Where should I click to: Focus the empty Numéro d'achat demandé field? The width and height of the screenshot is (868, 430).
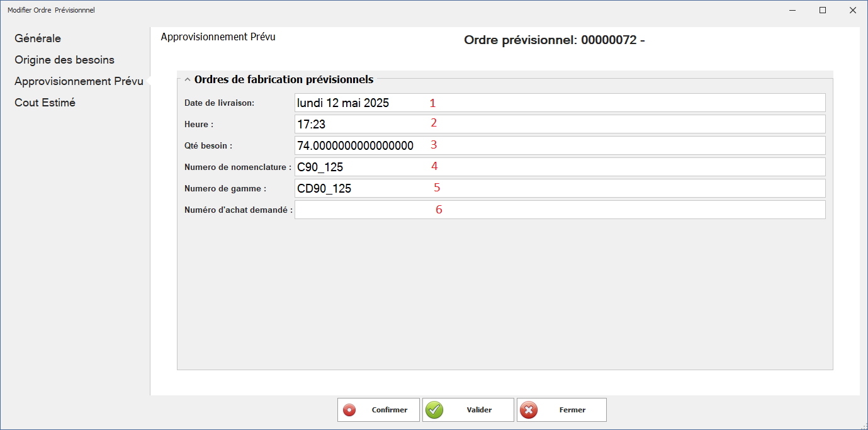click(x=559, y=210)
